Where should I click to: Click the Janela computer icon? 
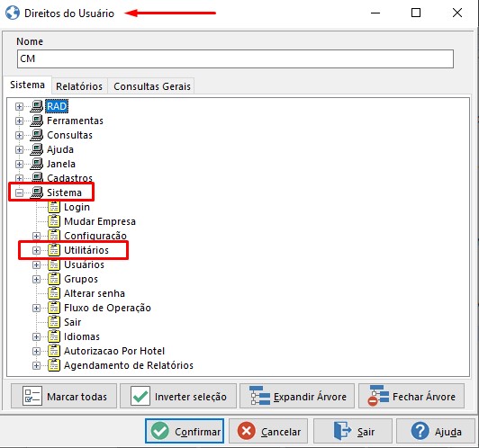(x=37, y=164)
